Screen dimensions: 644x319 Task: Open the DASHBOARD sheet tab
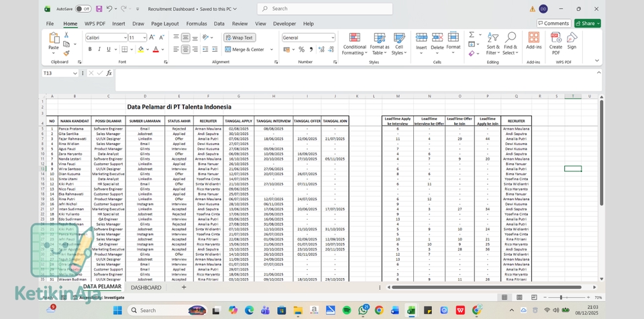pos(146,287)
